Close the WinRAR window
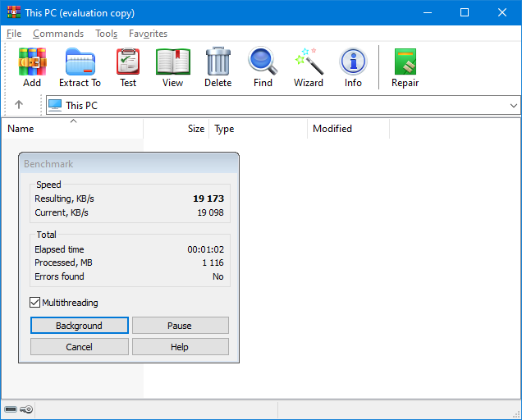 point(502,12)
